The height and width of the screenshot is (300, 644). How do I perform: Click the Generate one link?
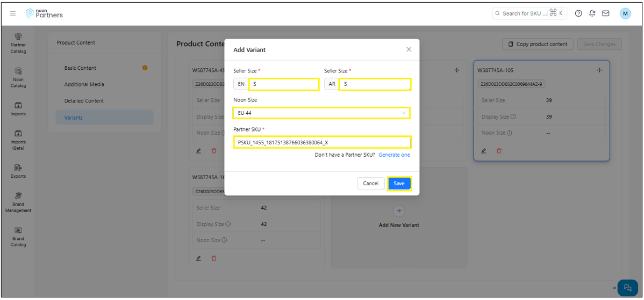(394, 155)
